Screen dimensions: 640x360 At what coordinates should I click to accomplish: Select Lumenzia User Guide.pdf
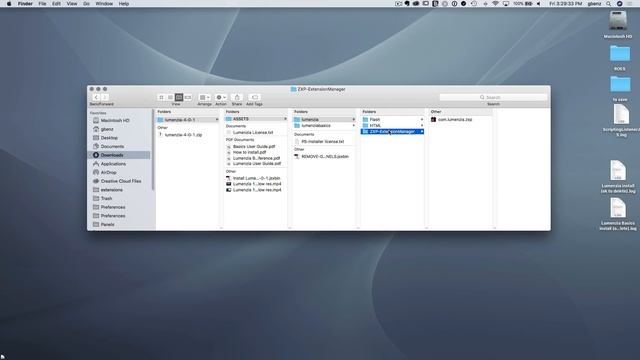click(256, 163)
